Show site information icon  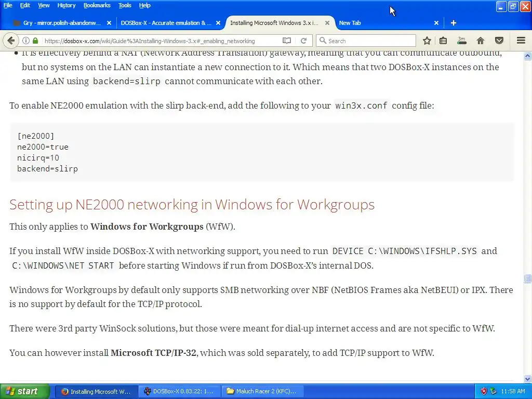[26, 41]
